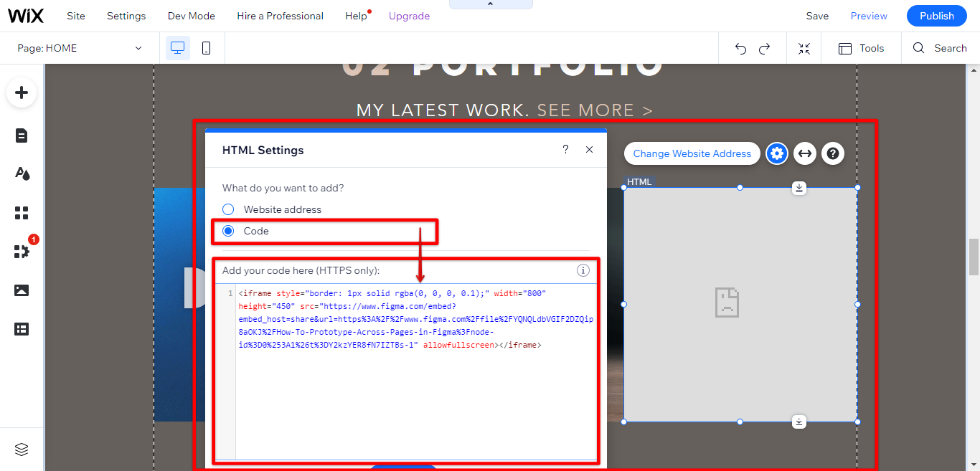
Task: Click the bottom attach-to-section download icon
Action: tap(799, 422)
